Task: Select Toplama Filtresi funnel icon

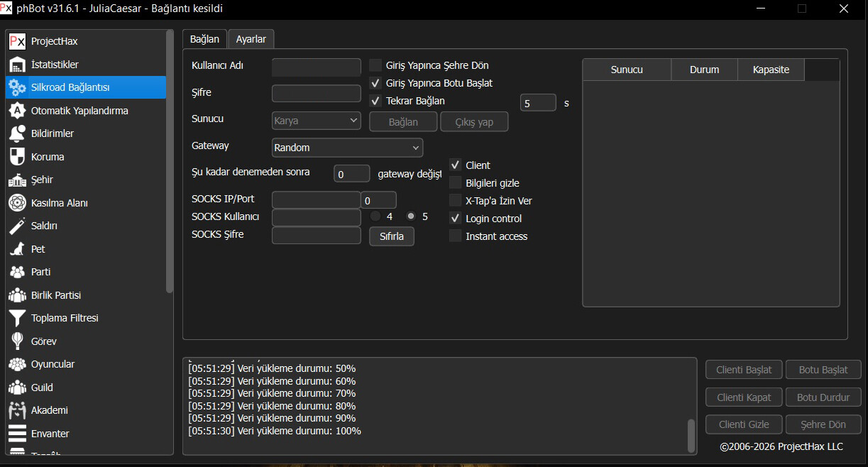Action: (x=18, y=318)
